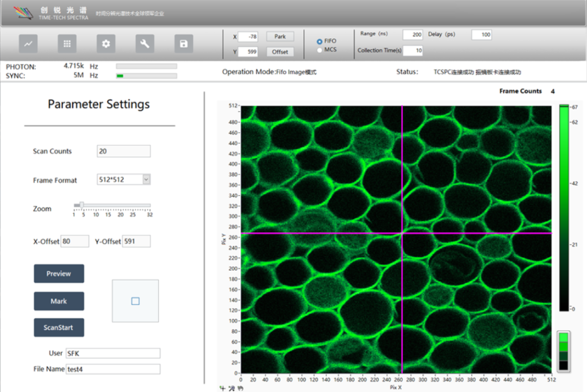Click the Preview button
587x392 pixels.
click(x=59, y=273)
